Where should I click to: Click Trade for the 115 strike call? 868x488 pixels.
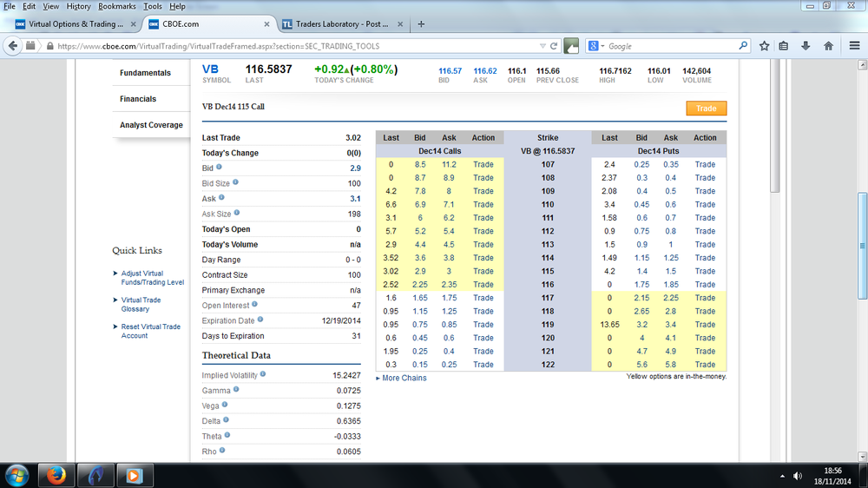483,271
